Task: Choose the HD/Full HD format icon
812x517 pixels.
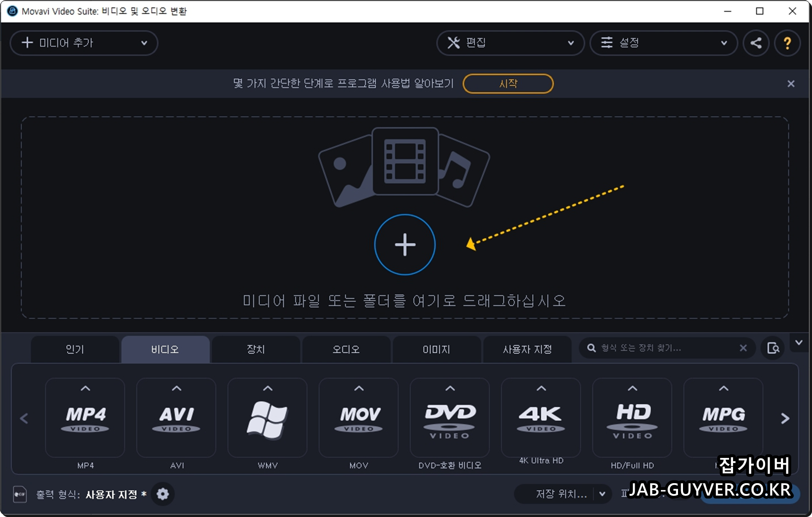Action: pos(632,418)
